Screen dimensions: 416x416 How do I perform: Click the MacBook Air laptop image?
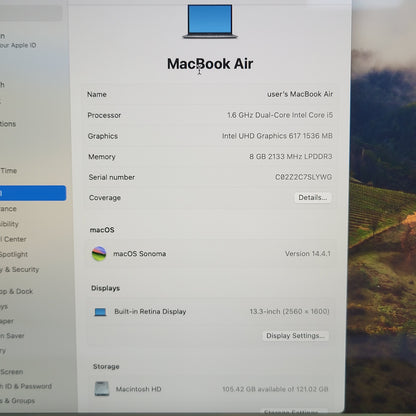click(210, 21)
